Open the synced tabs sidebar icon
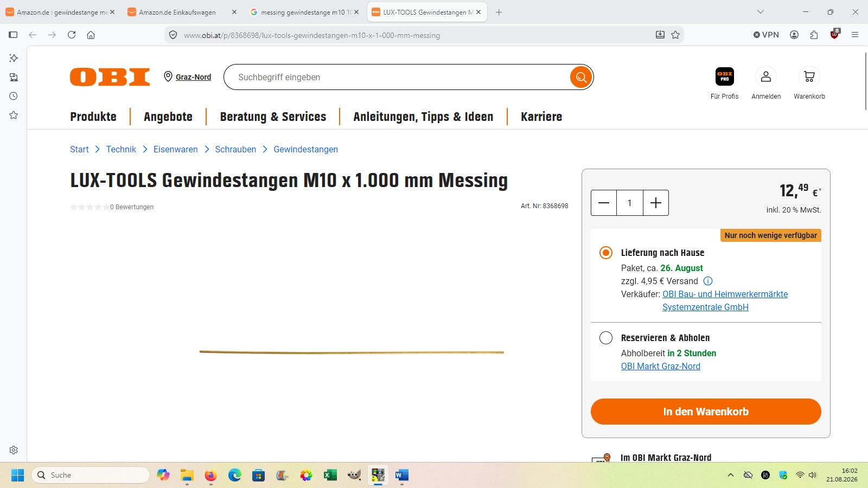Image resolution: width=868 pixels, height=488 pixels. click(14, 77)
